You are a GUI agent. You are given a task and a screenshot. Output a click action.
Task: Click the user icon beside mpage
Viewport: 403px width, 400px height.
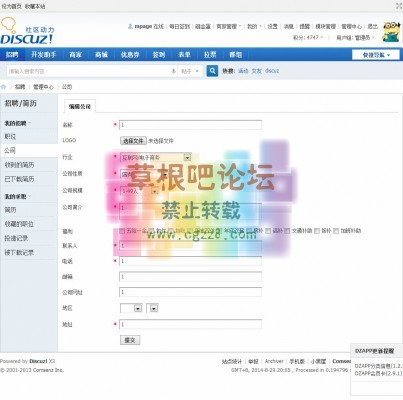click(x=130, y=26)
